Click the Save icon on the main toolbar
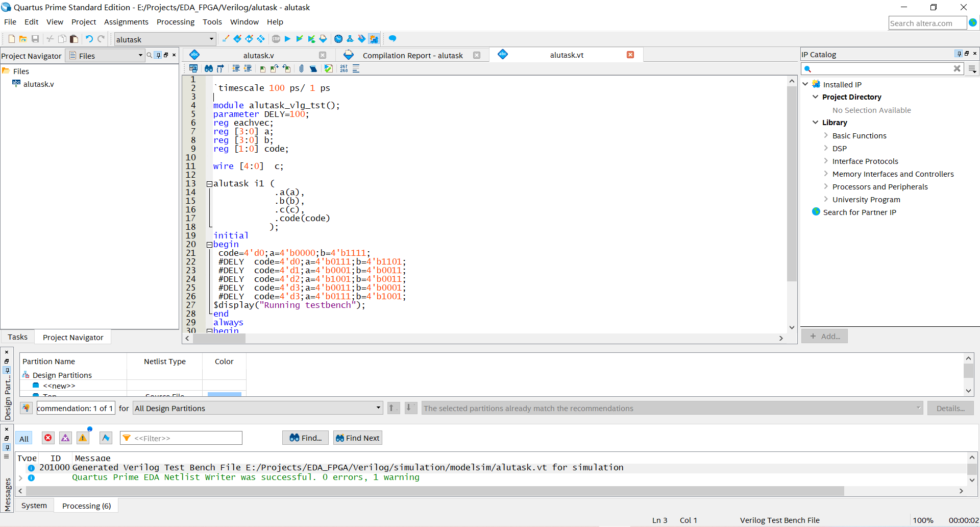980x527 pixels. click(35, 38)
